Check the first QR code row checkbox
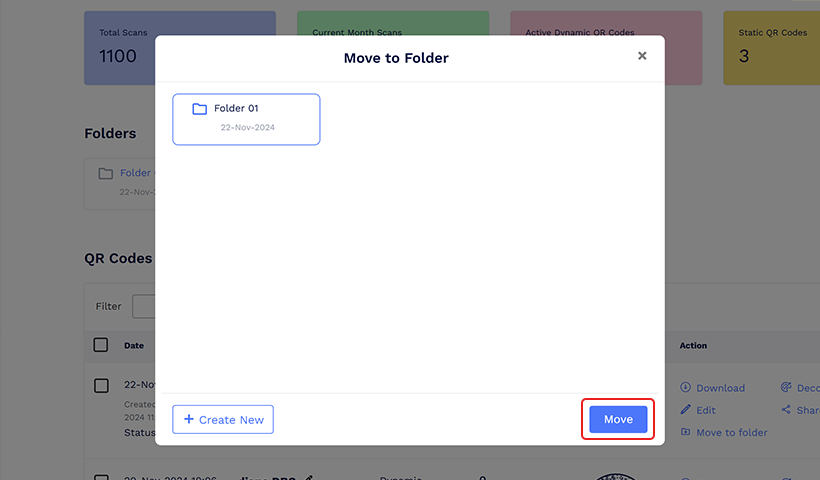This screenshot has width=820, height=480. click(x=101, y=386)
